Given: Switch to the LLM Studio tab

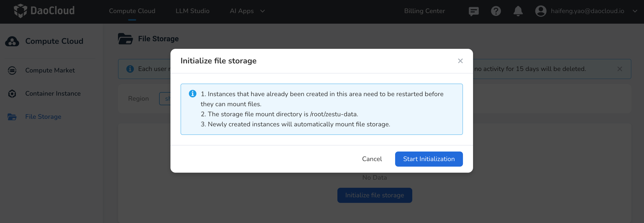Looking at the screenshot, I should pyautogui.click(x=192, y=11).
